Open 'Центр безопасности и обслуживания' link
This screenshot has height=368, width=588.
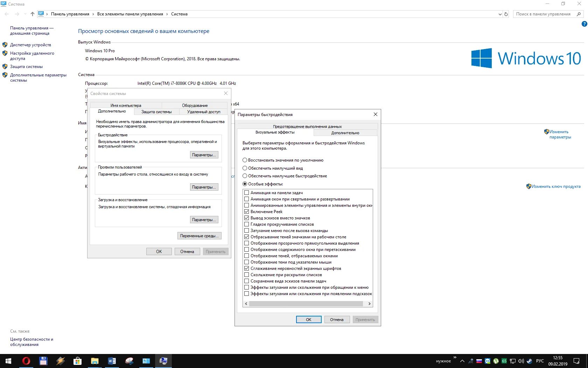coord(31,342)
